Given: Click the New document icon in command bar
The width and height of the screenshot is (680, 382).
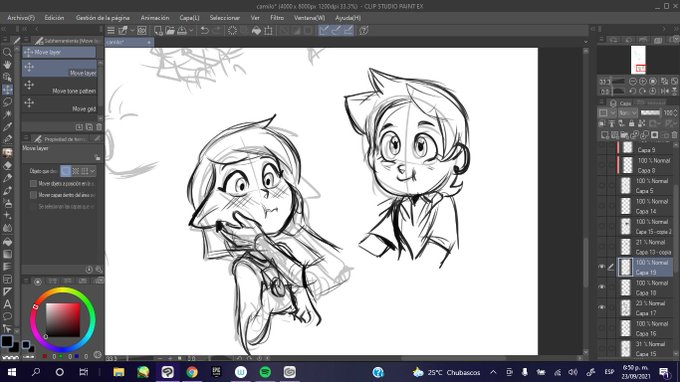Looking at the screenshot, I should (x=158, y=30).
